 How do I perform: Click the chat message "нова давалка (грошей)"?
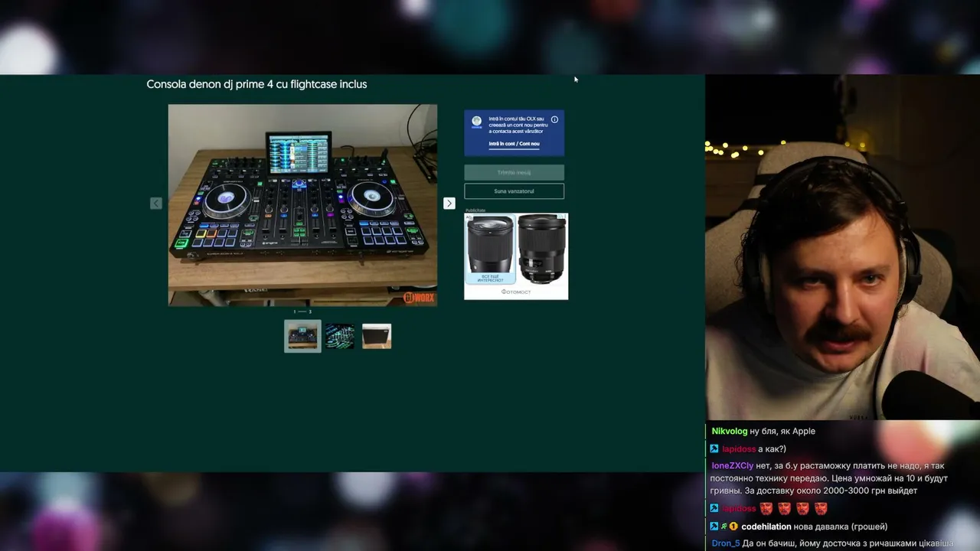point(841,527)
